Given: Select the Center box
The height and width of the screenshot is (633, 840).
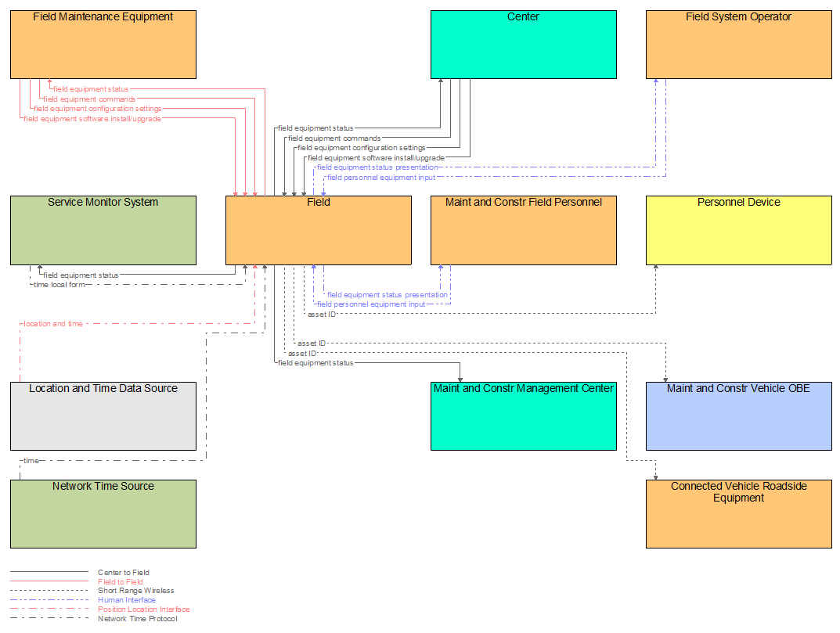Looking at the screenshot, I should [x=524, y=45].
